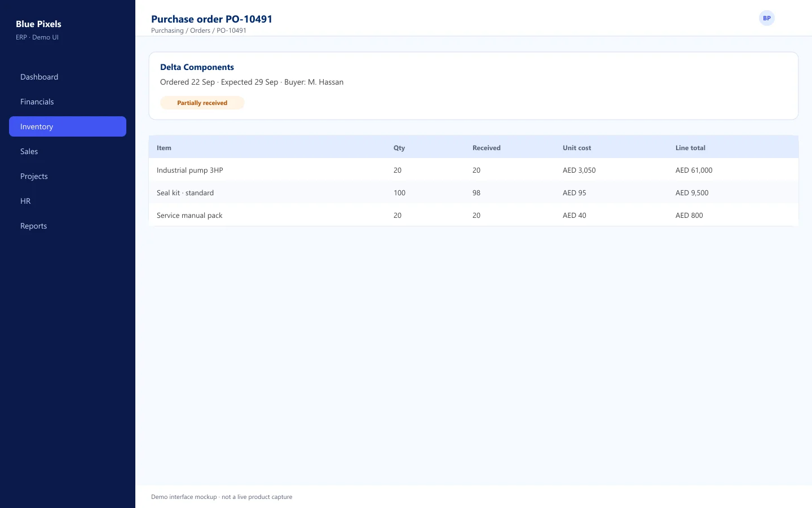Click the Unit cost column header
Viewport: 812px width, 508px height.
click(x=577, y=148)
